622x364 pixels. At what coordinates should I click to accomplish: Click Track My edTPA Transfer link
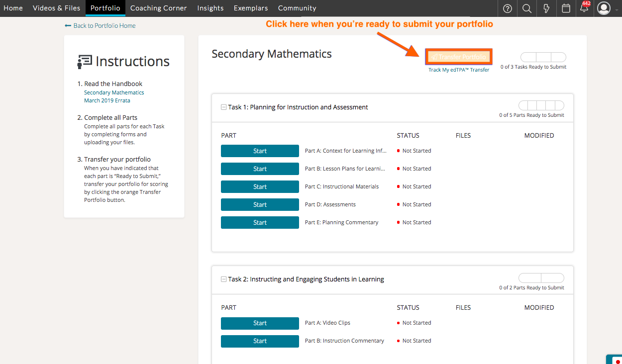click(x=459, y=70)
